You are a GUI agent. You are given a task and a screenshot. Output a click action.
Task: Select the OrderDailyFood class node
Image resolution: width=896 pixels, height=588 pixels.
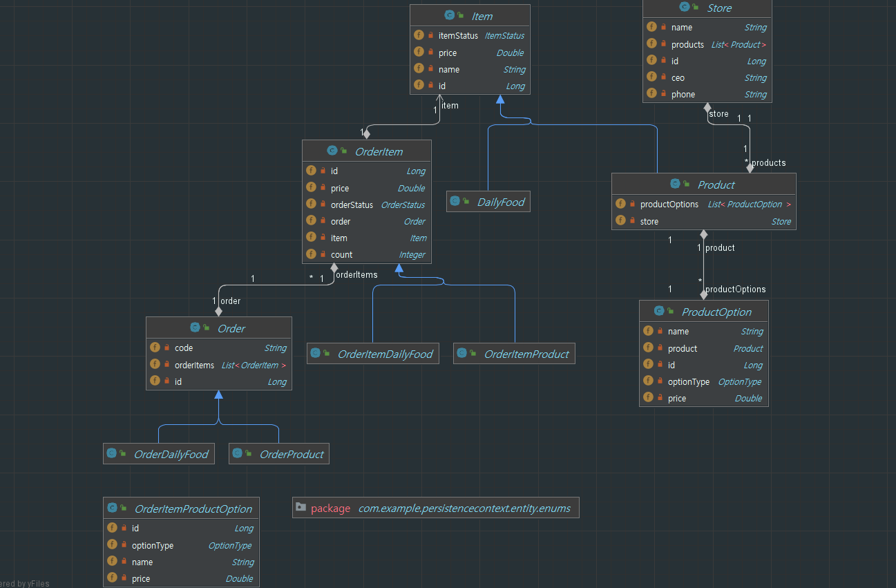point(158,454)
